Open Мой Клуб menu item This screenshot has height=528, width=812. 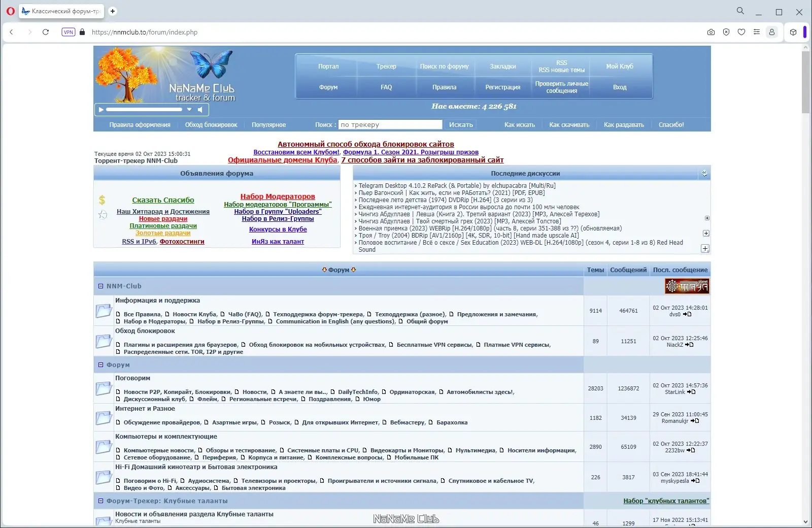(x=620, y=67)
